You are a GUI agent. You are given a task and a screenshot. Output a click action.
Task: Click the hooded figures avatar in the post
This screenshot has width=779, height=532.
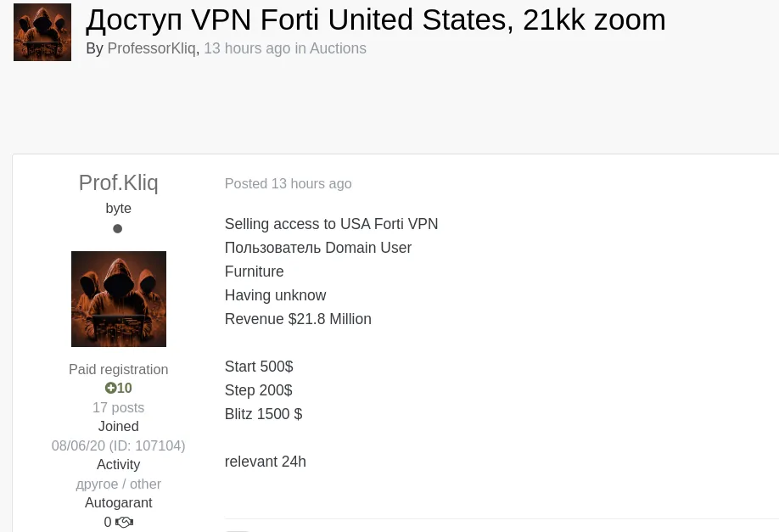[118, 299]
